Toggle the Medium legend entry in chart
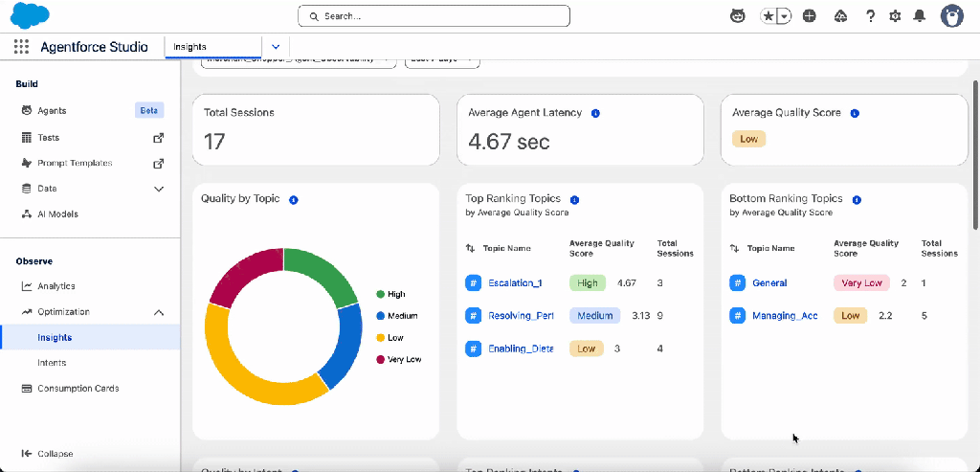Image resolution: width=980 pixels, height=472 pixels. click(396, 316)
